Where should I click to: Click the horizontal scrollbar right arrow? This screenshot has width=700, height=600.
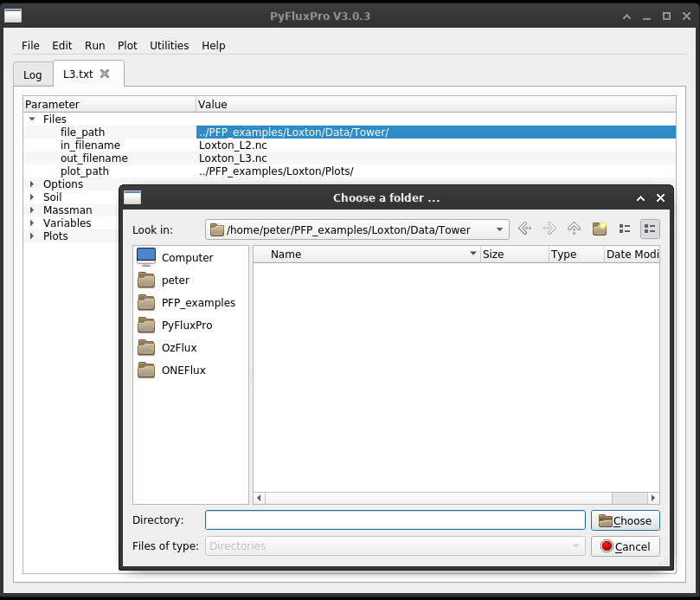653,498
